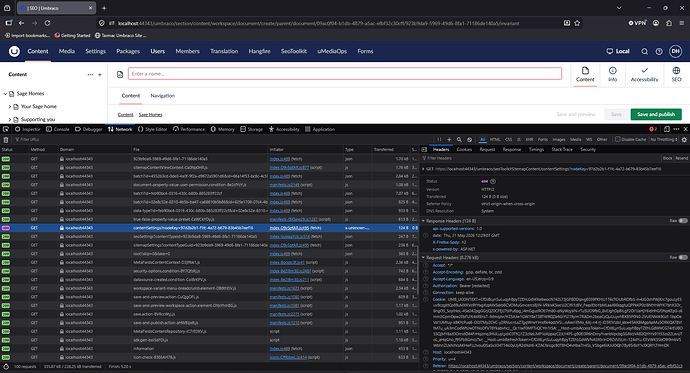Open request blocking icon in devtools
This screenshot has height=373, width=690.
(x=469, y=139)
